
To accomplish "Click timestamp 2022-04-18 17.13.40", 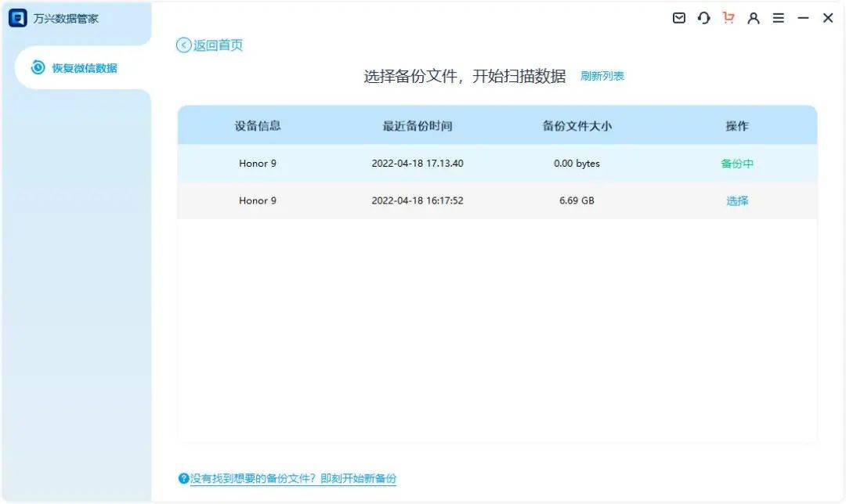I will click(x=417, y=164).
